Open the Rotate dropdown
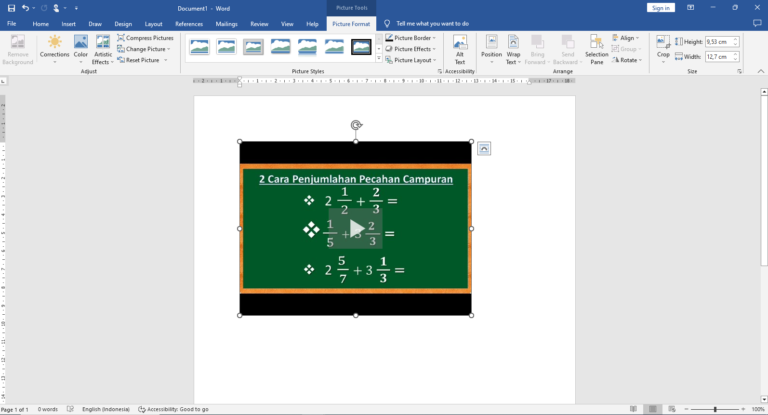Viewport: 768px width, 415px height. (x=628, y=60)
